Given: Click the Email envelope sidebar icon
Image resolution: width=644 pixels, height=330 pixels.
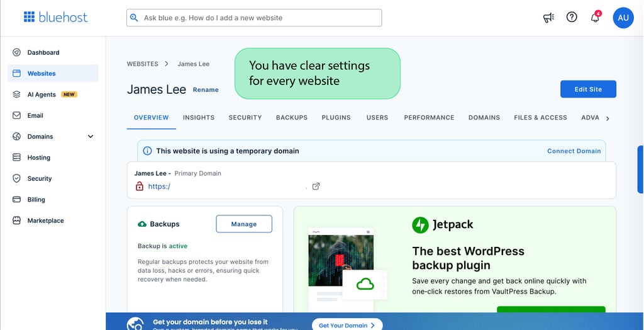Looking at the screenshot, I should (16, 115).
